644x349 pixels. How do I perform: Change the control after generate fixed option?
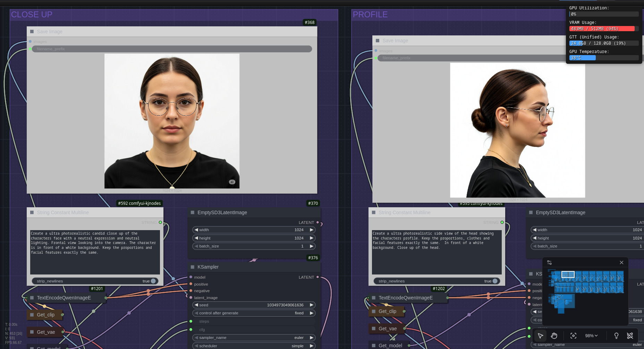(x=254, y=313)
